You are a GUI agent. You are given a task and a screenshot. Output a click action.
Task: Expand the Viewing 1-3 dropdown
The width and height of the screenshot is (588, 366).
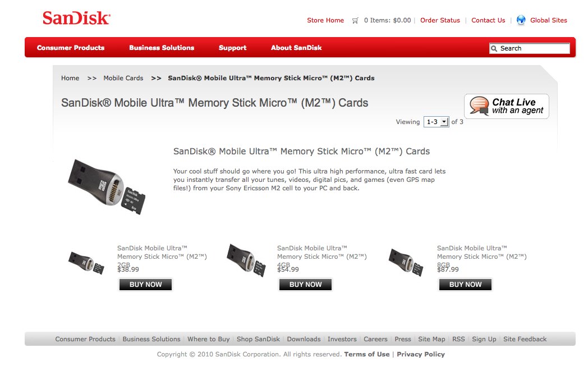tap(436, 122)
